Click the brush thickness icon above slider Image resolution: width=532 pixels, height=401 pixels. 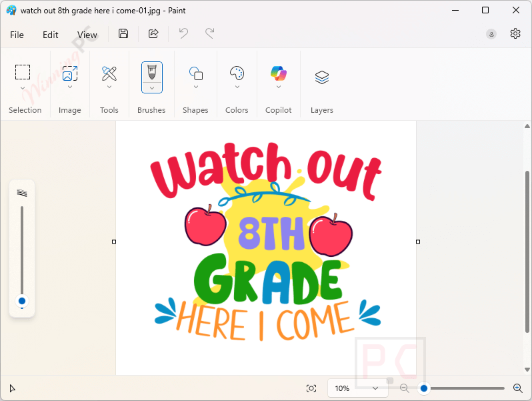pos(22,193)
